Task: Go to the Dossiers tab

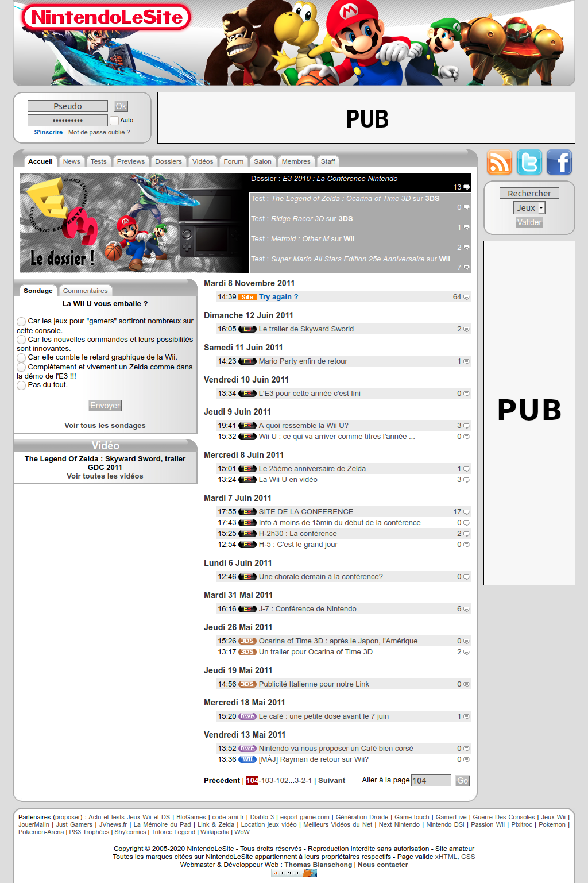Action: 169,161
